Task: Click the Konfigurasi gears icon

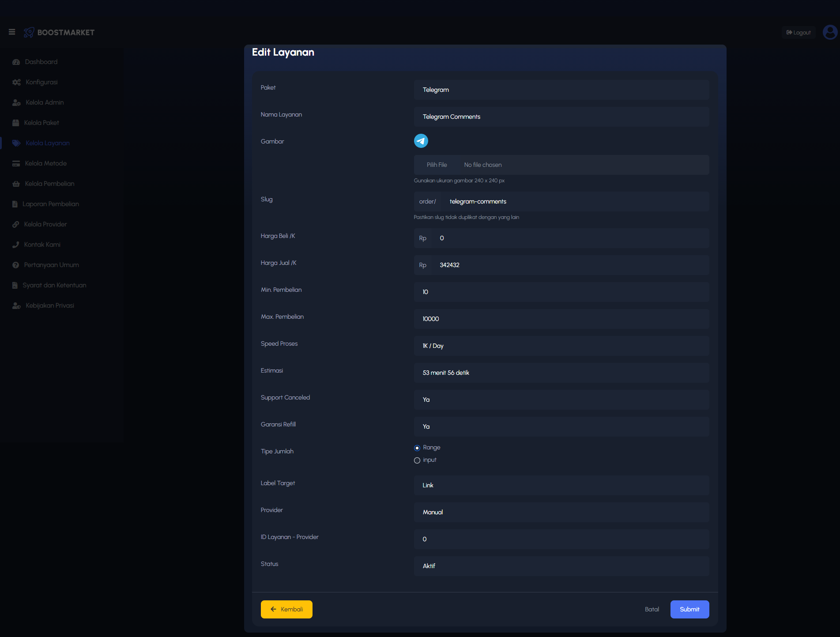Action: point(17,82)
